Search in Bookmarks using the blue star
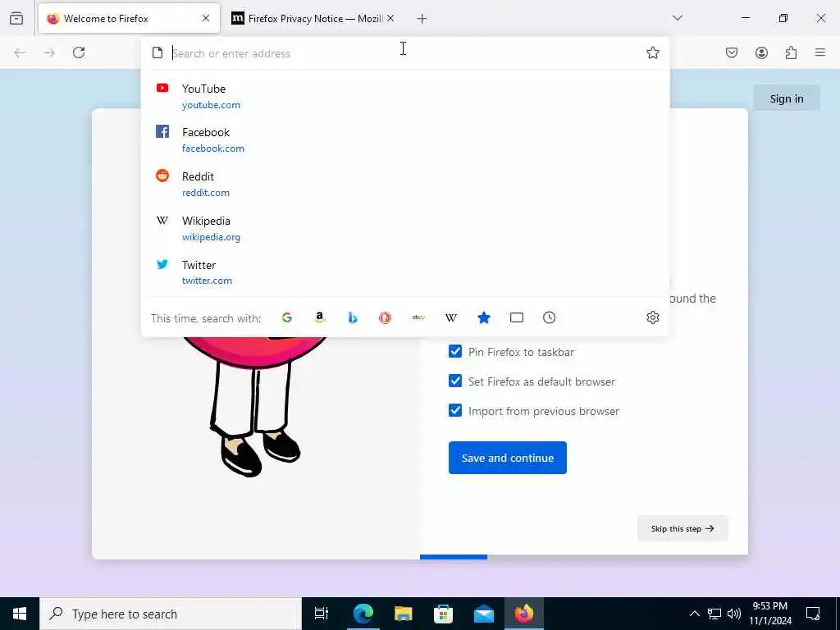840x630 pixels. [x=484, y=317]
